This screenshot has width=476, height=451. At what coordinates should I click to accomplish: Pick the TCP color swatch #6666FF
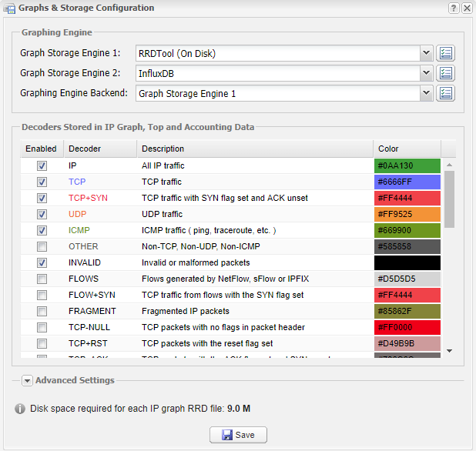[407, 182]
